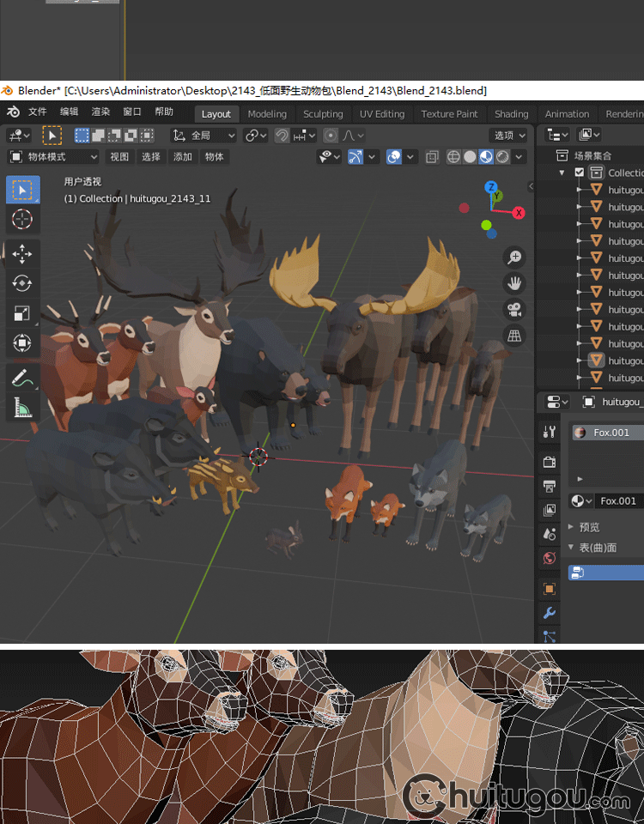Screen dimensions: 644x824
Task: Choose the Rotate tool
Action: (22, 283)
